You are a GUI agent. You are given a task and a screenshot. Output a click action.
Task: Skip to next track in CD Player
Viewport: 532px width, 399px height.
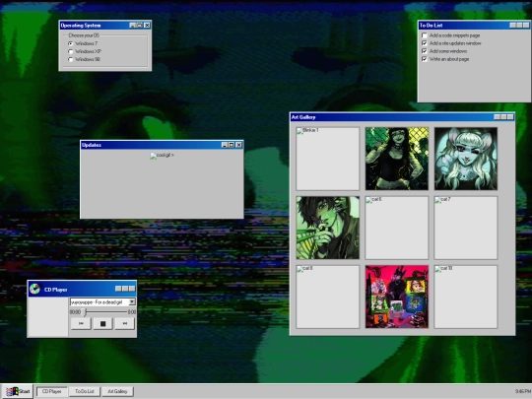coord(125,323)
